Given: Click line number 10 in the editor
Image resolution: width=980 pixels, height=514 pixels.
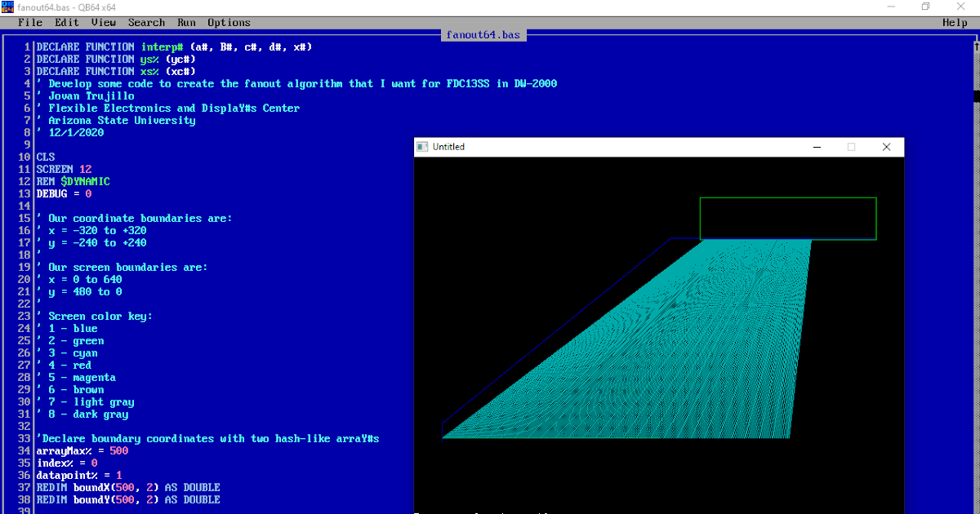Looking at the screenshot, I should pos(24,157).
